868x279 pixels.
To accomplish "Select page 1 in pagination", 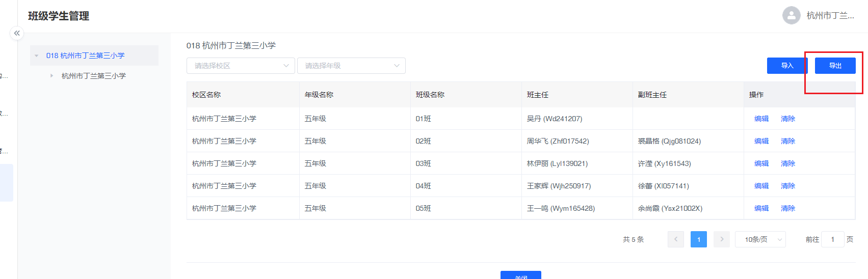I will 698,239.
